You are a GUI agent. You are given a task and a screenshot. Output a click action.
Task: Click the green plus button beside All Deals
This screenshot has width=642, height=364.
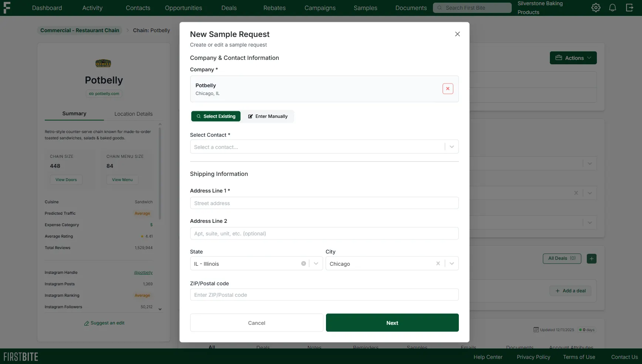click(591, 259)
